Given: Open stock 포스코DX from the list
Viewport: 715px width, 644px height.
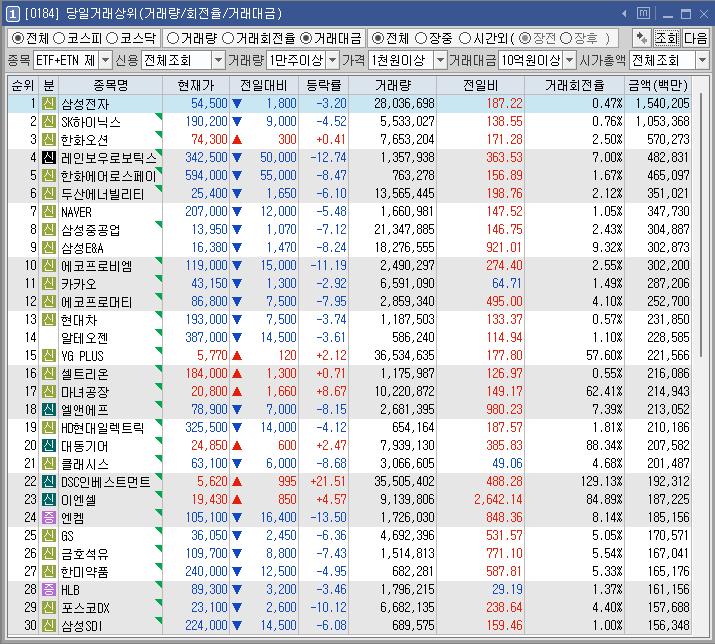Looking at the screenshot, I should (x=85, y=608).
